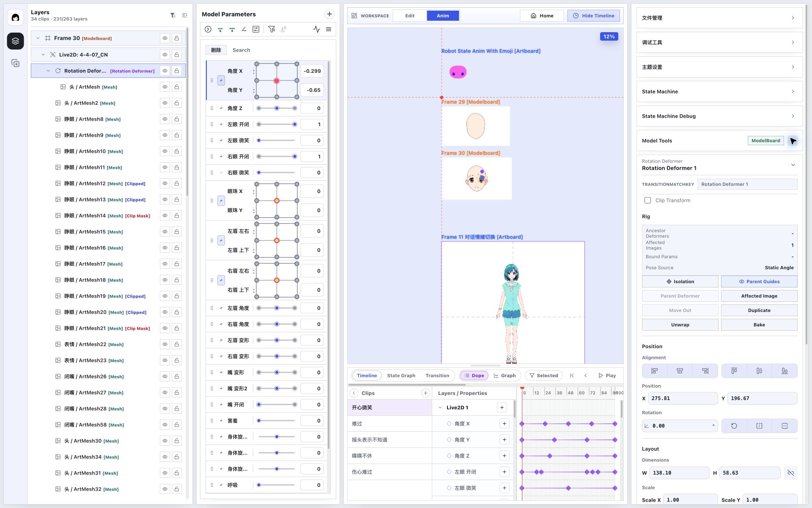The image size is (812, 508).
Task: Collapse the Clips panel with back arrow
Action: (354, 393)
